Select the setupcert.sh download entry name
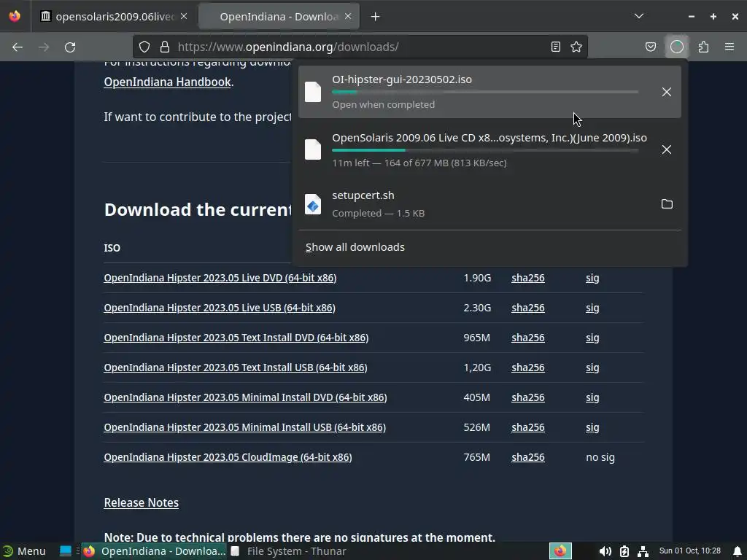 (363, 195)
